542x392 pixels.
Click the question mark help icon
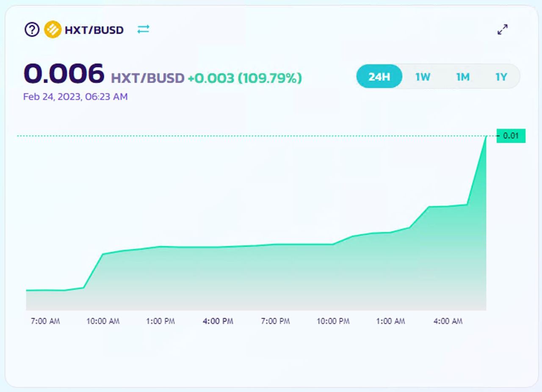point(32,30)
